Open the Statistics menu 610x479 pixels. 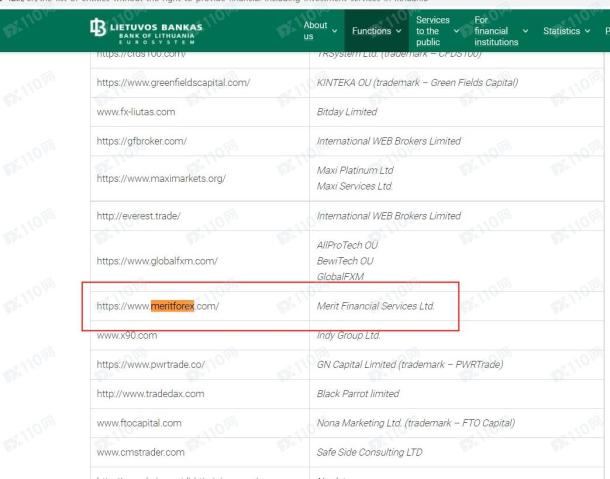tap(561, 31)
